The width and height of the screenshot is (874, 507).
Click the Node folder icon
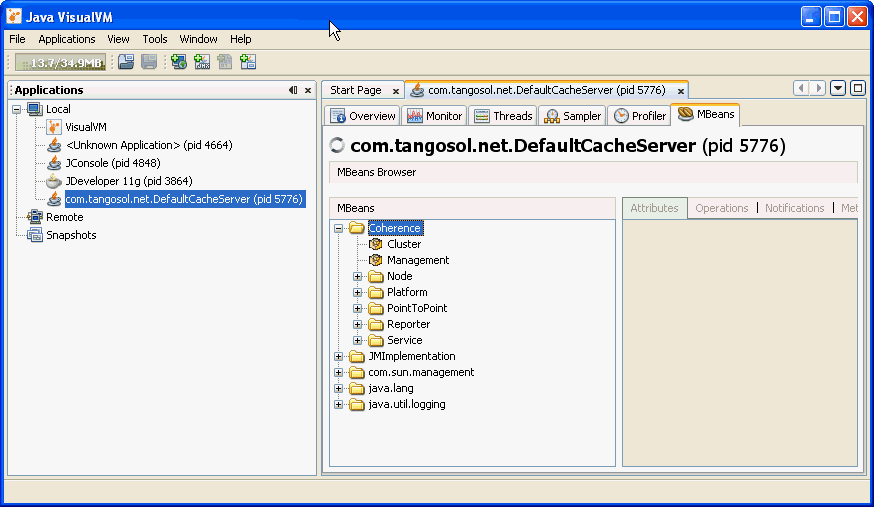click(376, 276)
